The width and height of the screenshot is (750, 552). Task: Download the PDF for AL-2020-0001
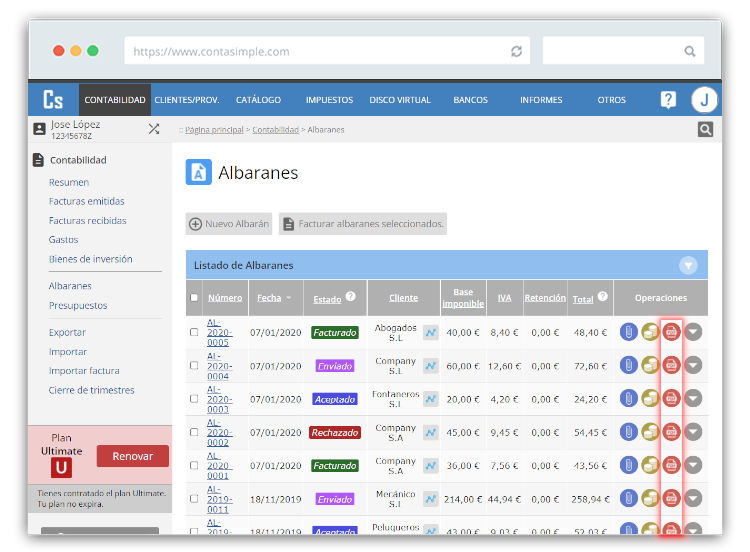[671, 465]
